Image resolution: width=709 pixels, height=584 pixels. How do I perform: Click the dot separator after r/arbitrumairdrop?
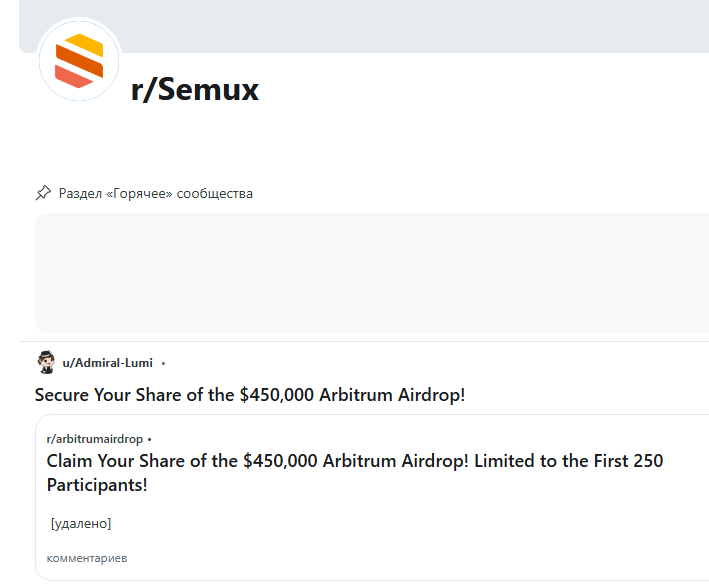click(x=149, y=439)
